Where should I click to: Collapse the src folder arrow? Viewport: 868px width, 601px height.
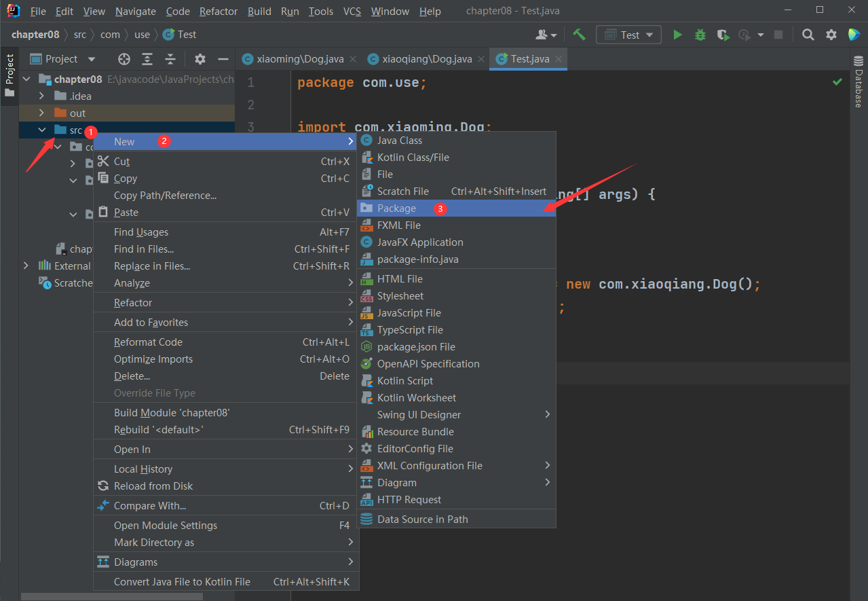(x=41, y=130)
